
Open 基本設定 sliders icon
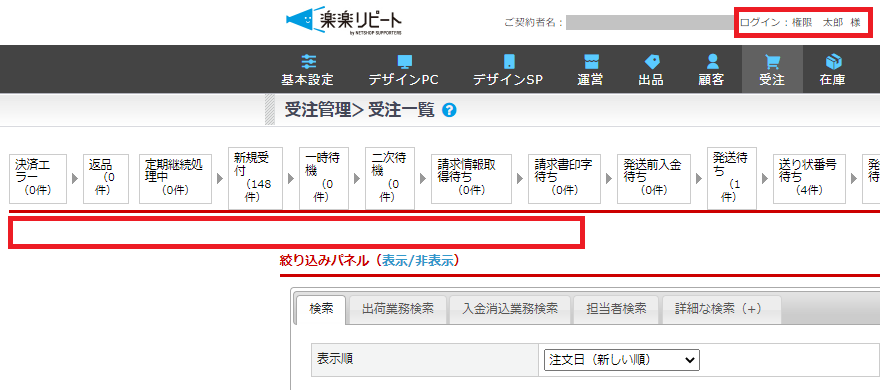(x=308, y=62)
